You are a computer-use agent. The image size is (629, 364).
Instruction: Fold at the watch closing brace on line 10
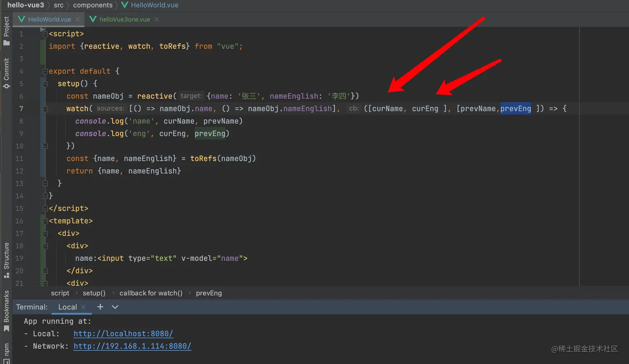[x=45, y=146]
